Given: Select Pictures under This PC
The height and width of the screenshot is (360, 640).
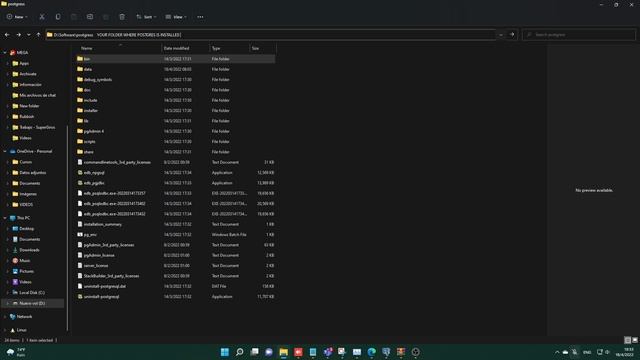Looking at the screenshot, I should 27,271.
